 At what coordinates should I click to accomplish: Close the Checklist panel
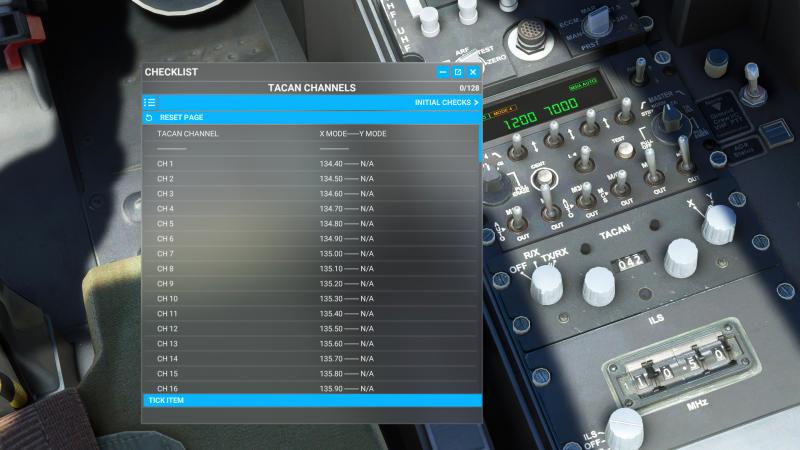[473, 72]
